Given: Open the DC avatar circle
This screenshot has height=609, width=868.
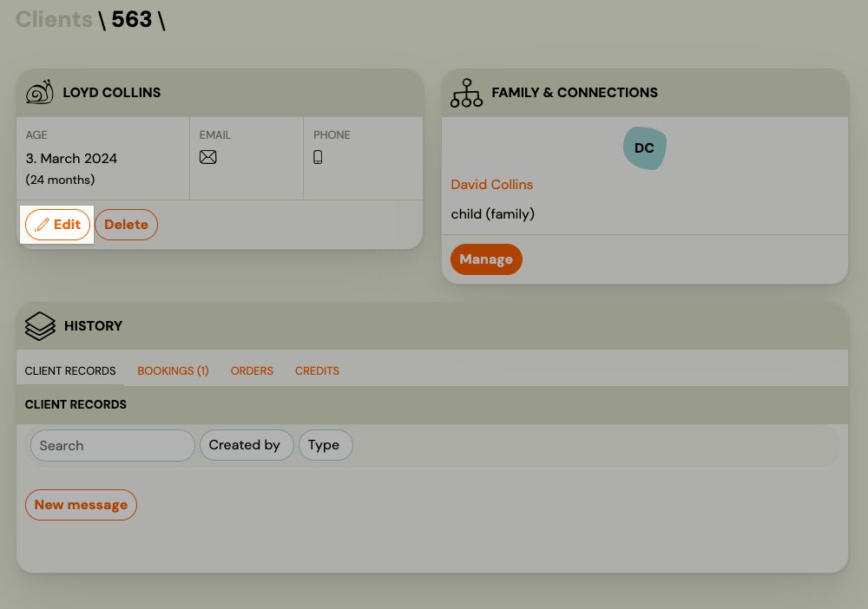Looking at the screenshot, I should [x=644, y=147].
